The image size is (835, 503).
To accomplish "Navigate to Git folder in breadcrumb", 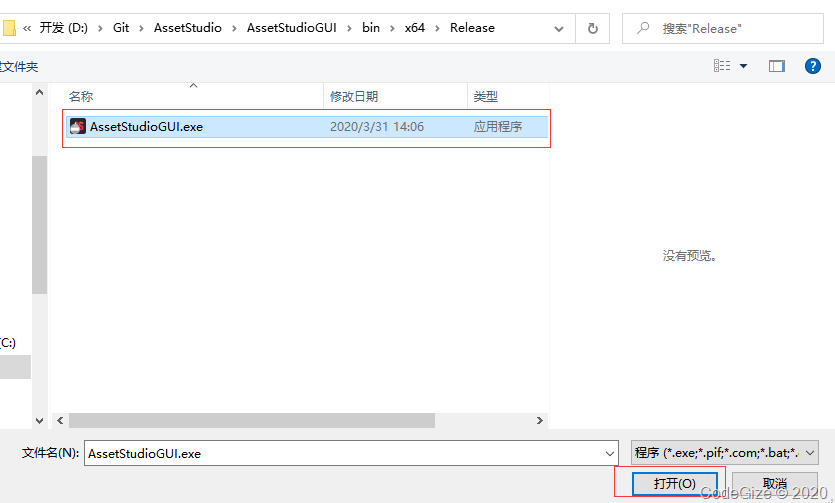I will pyautogui.click(x=121, y=28).
